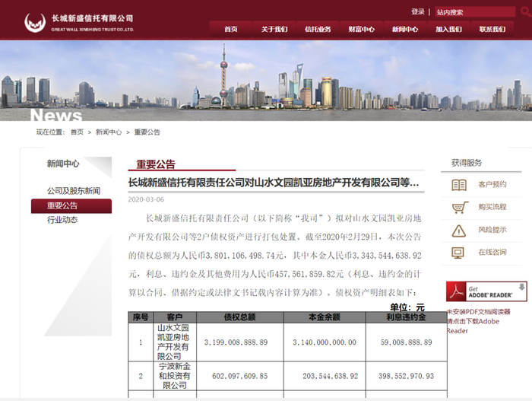
Task: Click the Get Adobe Reader banner
Action: pos(486,291)
